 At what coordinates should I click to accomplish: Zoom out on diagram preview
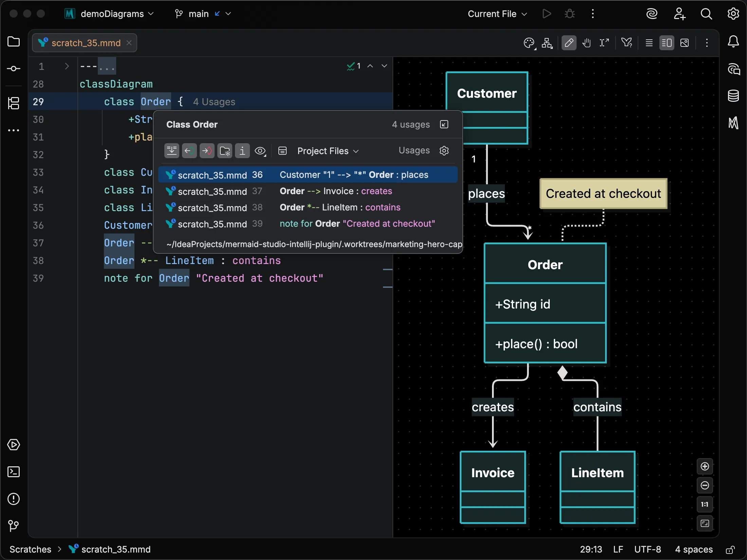[x=705, y=485]
